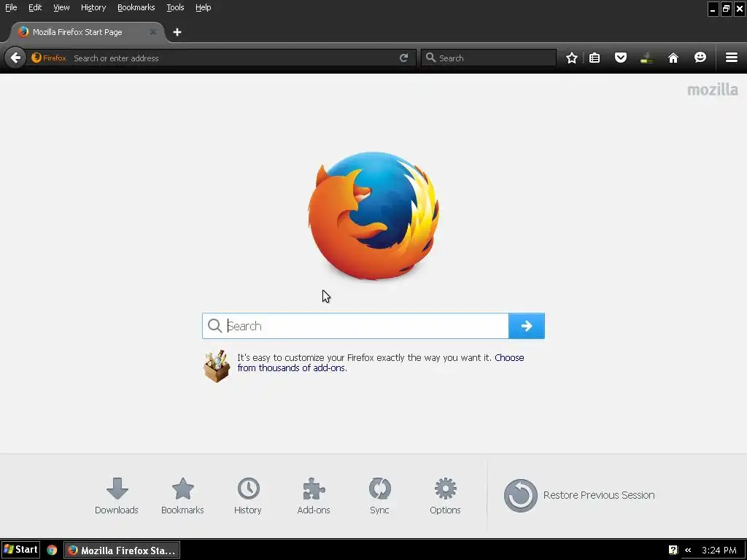Launch Chrome from the taskbar quick launch
The height and width of the screenshot is (560, 747).
(x=52, y=550)
